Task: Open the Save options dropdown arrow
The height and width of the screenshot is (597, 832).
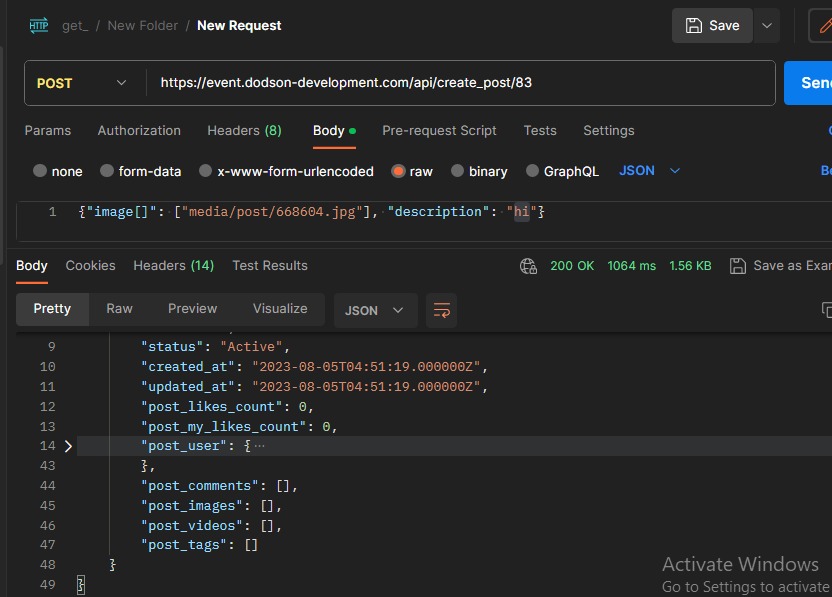Action: [x=767, y=26]
